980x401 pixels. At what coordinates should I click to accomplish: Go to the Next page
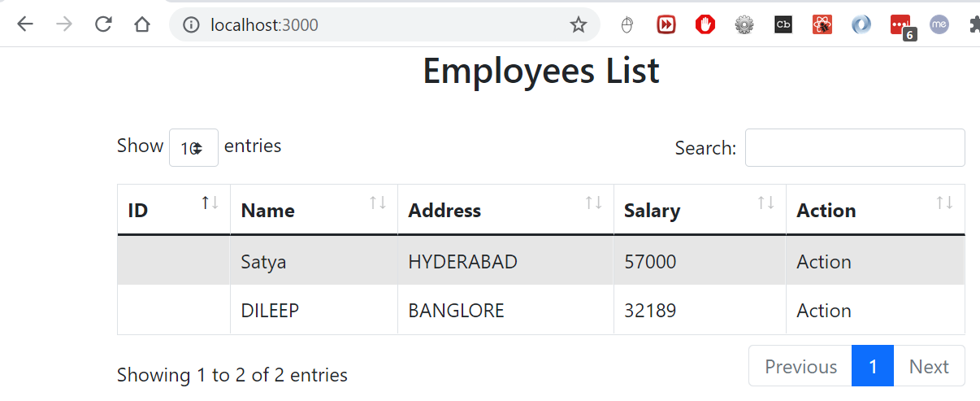tap(929, 366)
